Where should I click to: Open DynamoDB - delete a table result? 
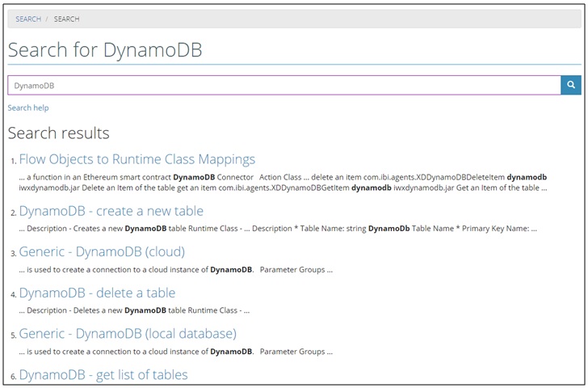click(97, 293)
